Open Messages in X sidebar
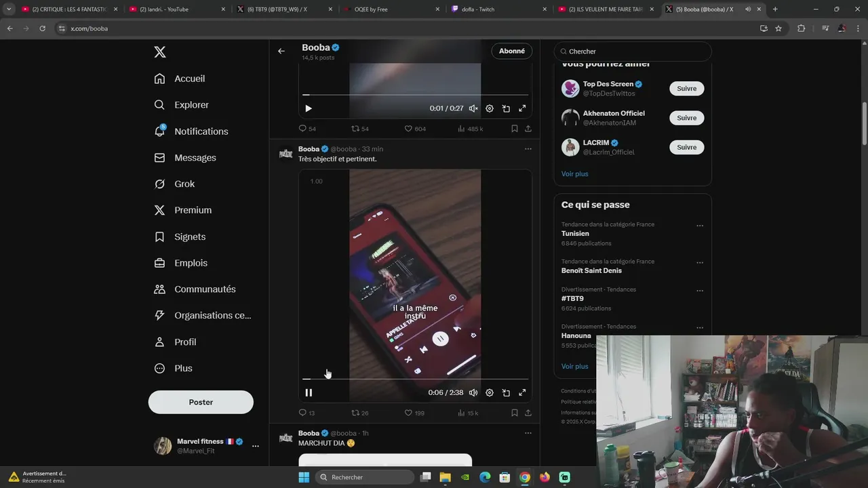This screenshot has width=868, height=488. coord(185,158)
